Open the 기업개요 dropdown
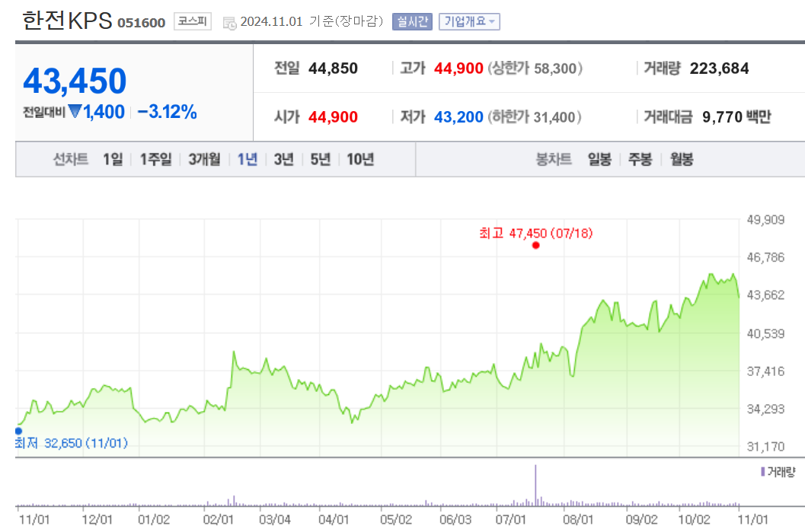Screen dimensions: 805x532 [469, 21]
